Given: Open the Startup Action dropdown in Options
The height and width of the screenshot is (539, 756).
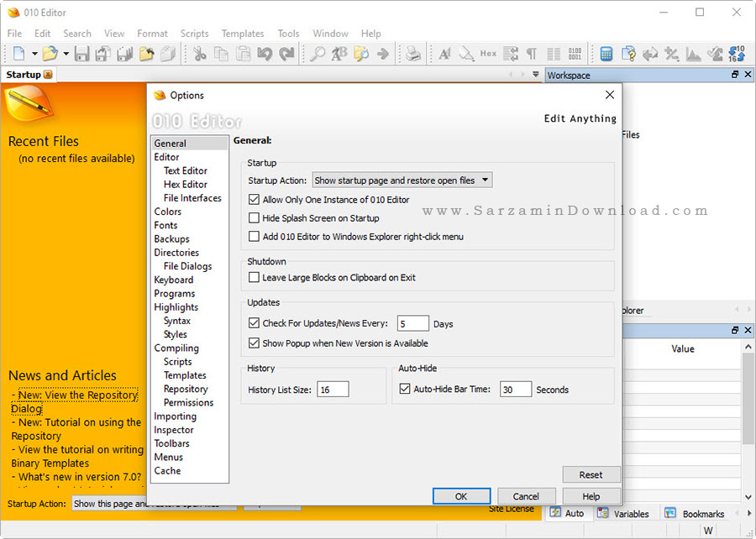Looking at the screenshot, I should point(402,181).
